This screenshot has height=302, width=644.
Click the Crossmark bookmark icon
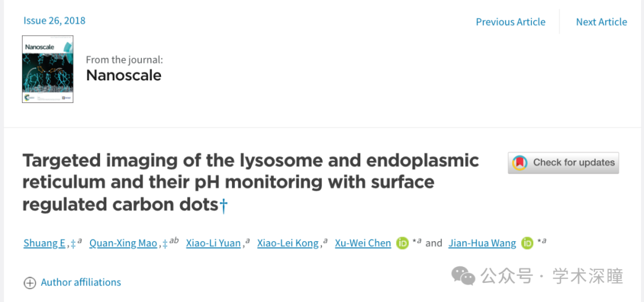[x=519, y=163]
